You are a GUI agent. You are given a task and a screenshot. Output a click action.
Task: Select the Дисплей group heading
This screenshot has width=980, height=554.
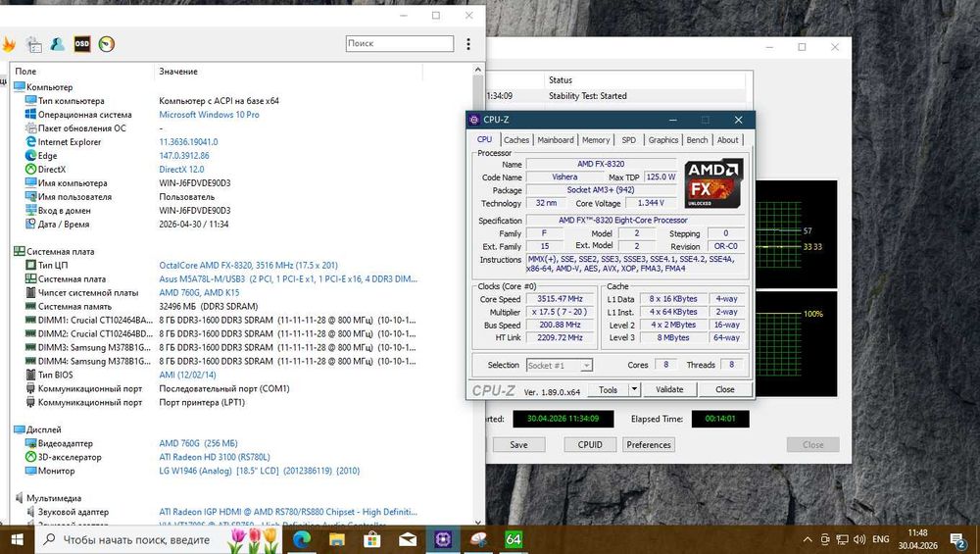coord(44,429)
